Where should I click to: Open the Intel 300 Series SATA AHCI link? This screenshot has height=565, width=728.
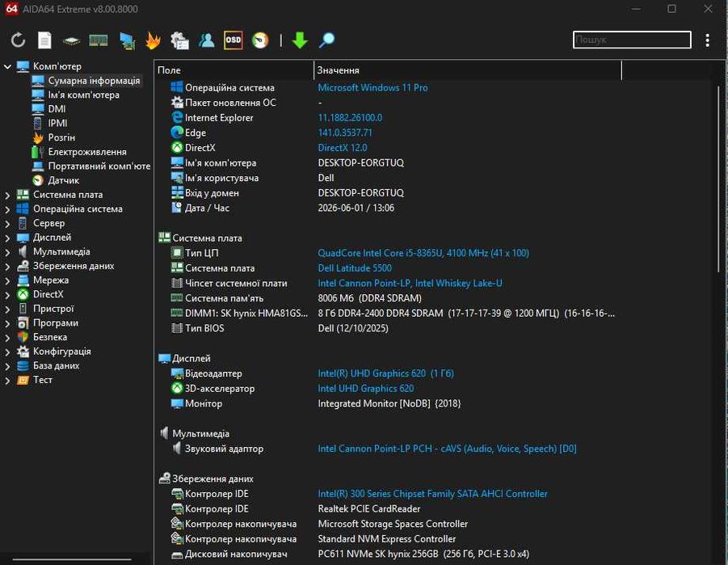pyautogui.click(x=433, y=494)
